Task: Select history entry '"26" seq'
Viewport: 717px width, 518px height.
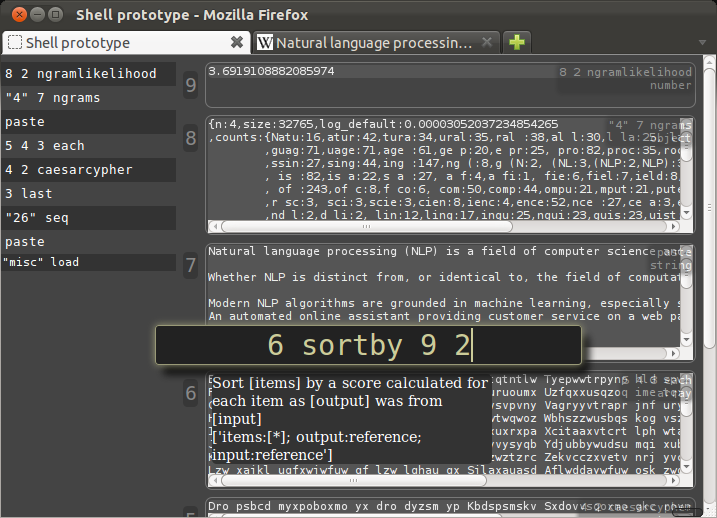Action: [89, 218]
